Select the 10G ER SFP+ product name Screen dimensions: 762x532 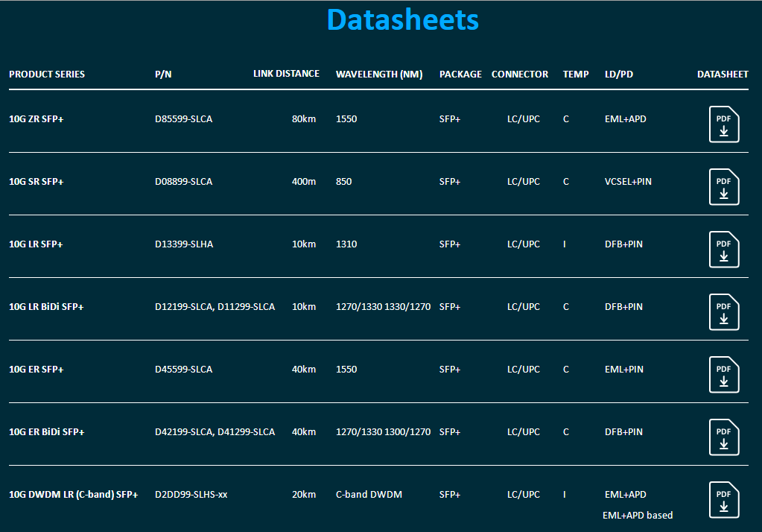click(36, 370)
